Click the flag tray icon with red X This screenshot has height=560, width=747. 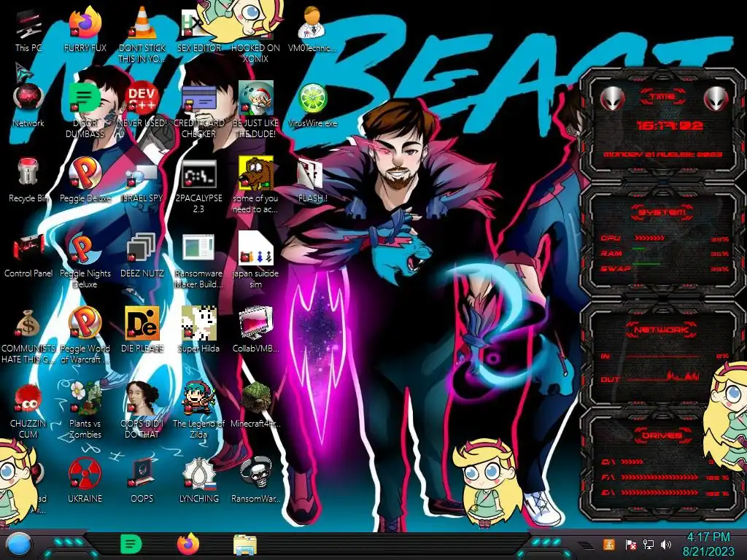[x=631, y=544]
